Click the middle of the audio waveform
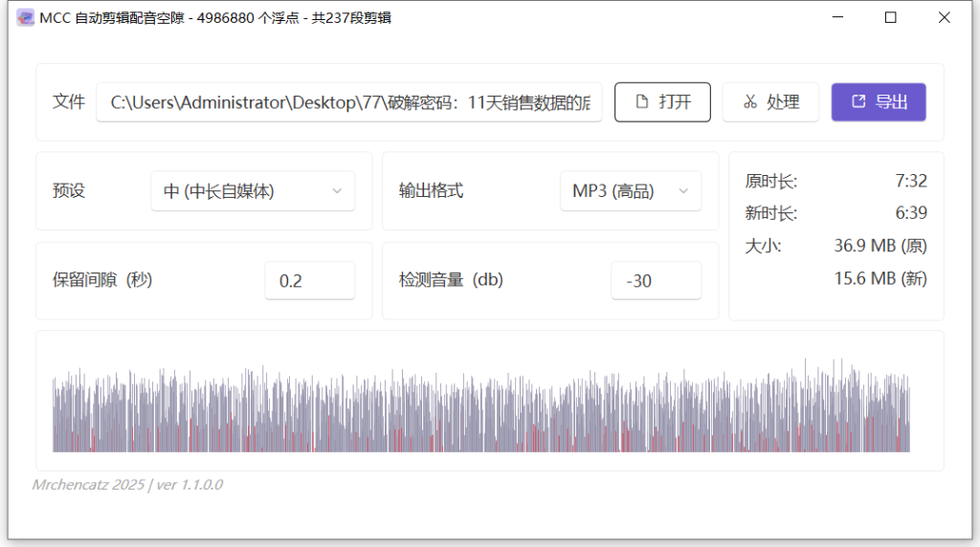This screenshot has width=980, height=547. [480, 406]
